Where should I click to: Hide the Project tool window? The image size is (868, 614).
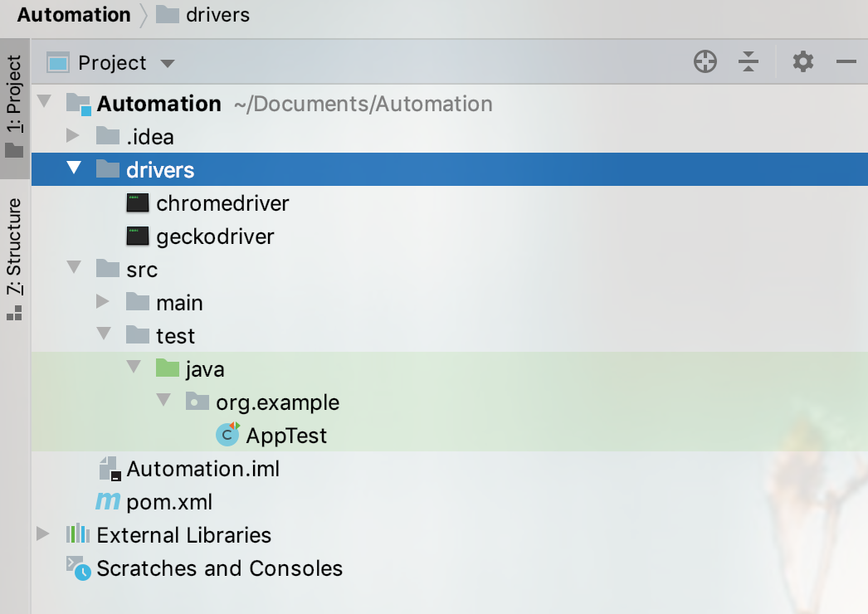click(846, 62)
